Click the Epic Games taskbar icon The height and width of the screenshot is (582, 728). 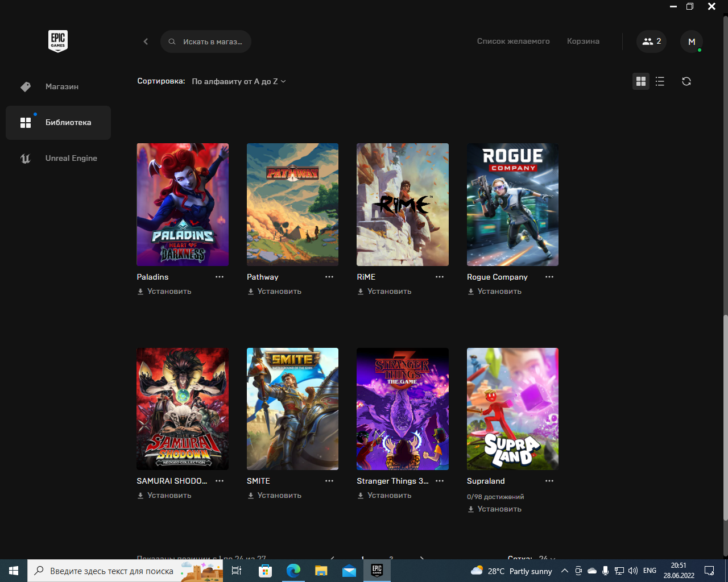(x=377, y=571)
